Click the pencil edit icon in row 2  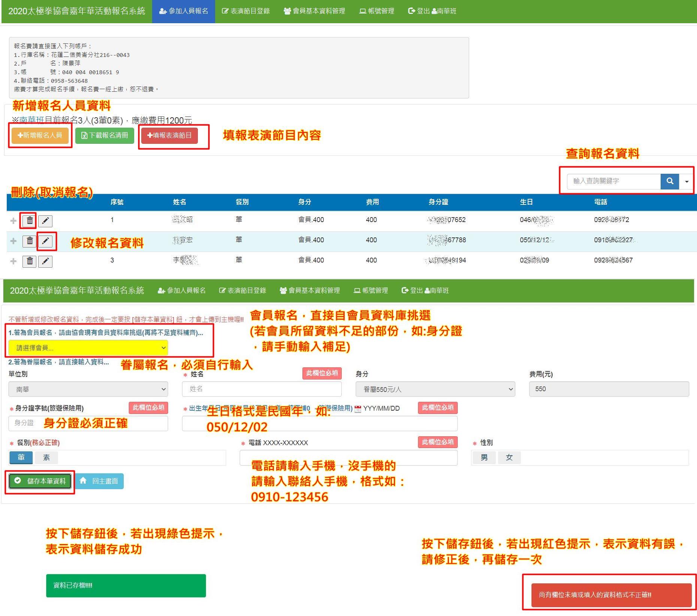pos(45,241)
